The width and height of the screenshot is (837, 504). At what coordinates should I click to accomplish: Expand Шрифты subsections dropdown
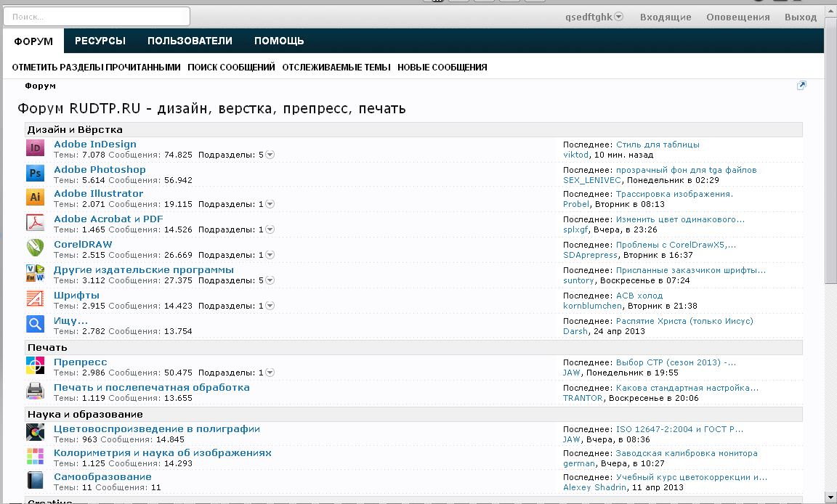click(270, 306)
